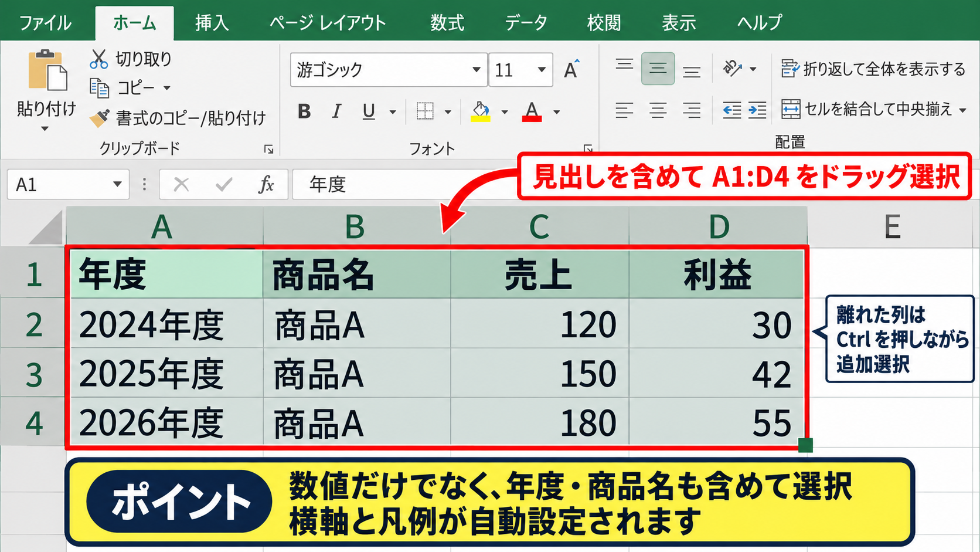Increase the indent
This screenshot has width=980, height=552.
pos(757,110)
